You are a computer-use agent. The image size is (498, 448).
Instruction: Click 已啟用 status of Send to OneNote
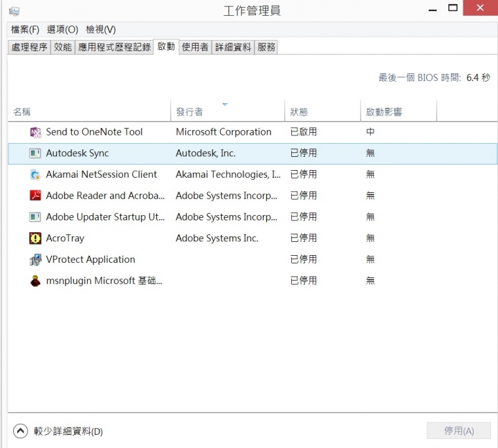304,132
